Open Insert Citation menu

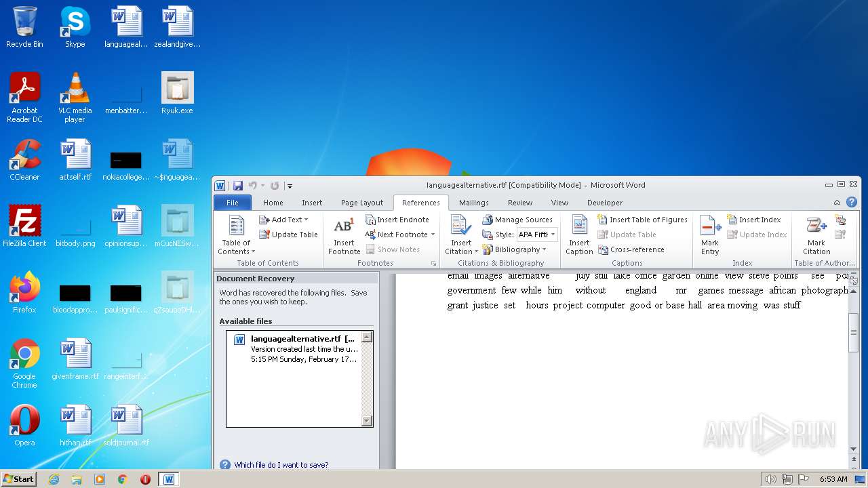[461, 235]
